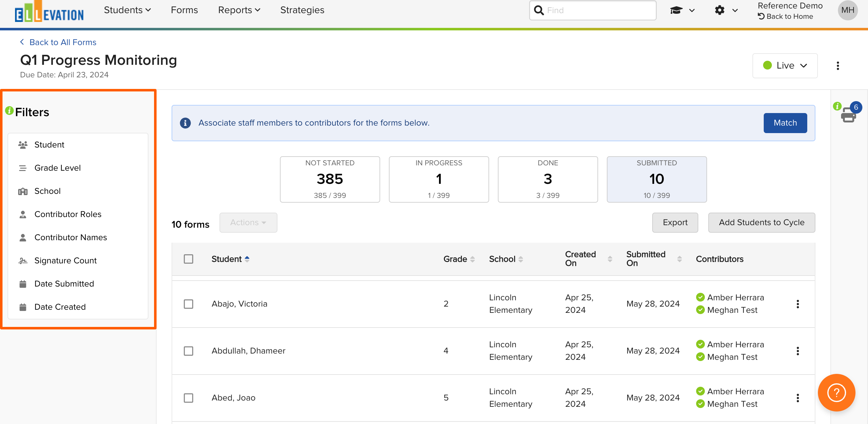Click the Date Created calendar icon

tap(23, 307)
